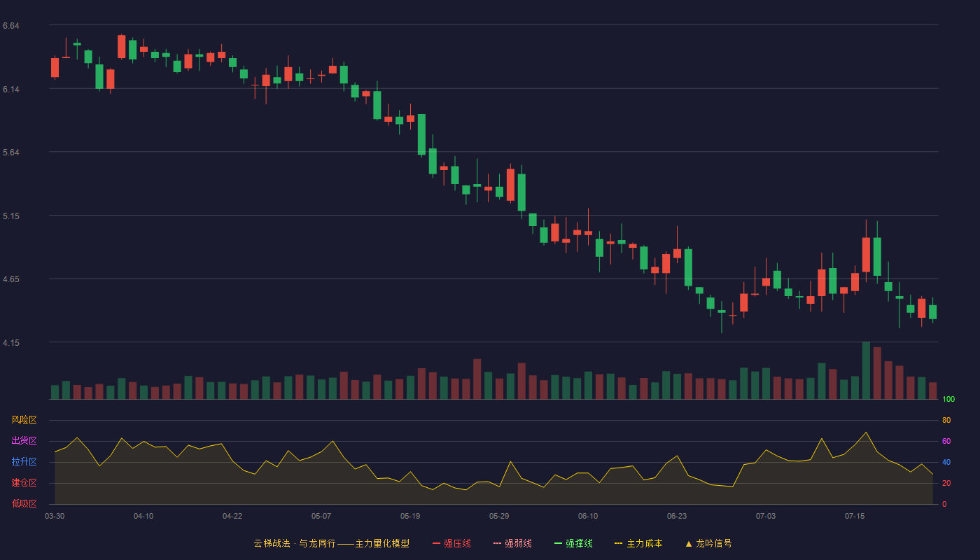
Task: Toggle the 主力成本 legend series
Action: pos(638,543)
